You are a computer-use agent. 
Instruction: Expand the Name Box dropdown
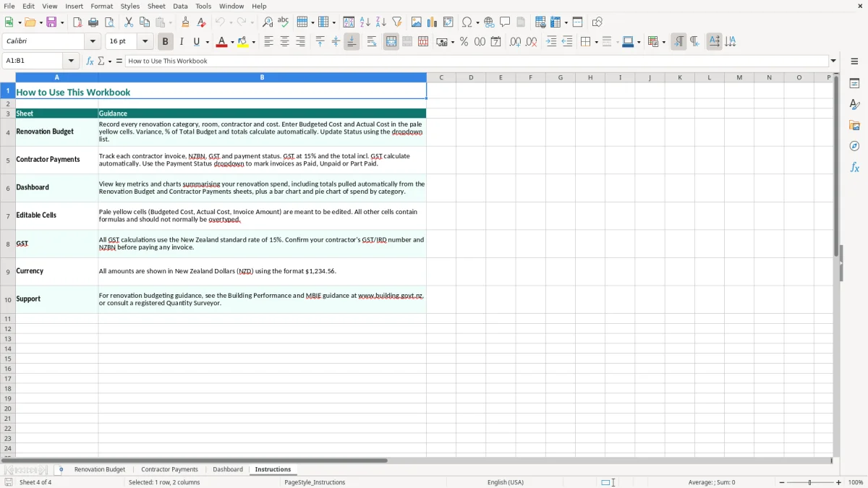pyautogui.click(x=72, y=61)
